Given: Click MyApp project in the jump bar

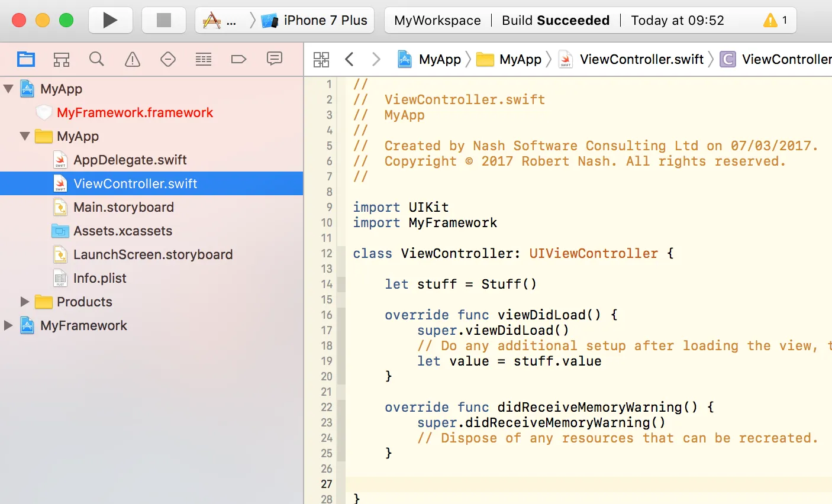Looking at the screenshot, I should point(430,59).
